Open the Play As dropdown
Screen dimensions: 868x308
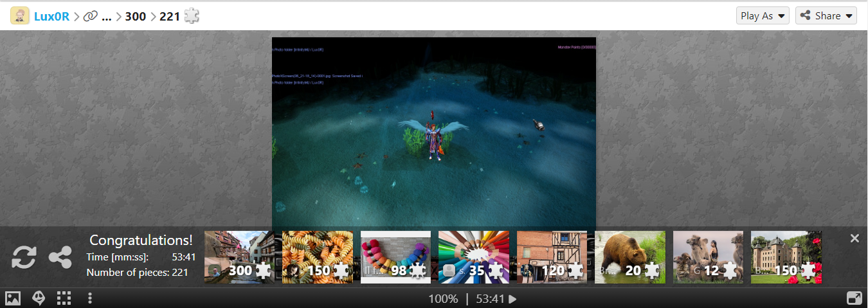(x=763, y=15)
